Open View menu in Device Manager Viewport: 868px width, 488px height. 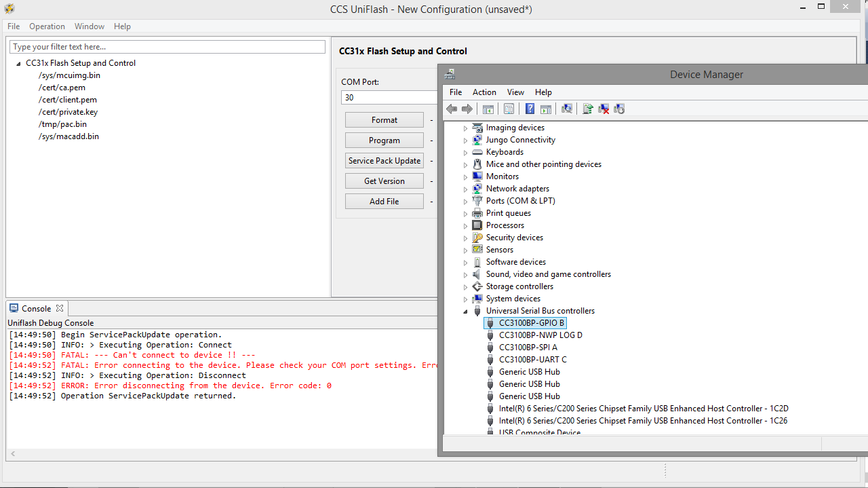click(515, 92)
